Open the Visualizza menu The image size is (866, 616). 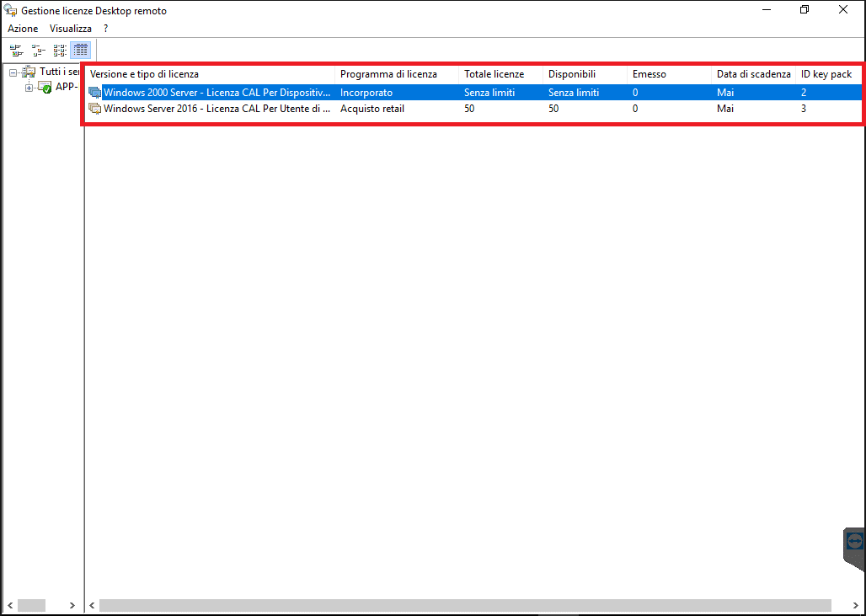click(x=71, y=28)
